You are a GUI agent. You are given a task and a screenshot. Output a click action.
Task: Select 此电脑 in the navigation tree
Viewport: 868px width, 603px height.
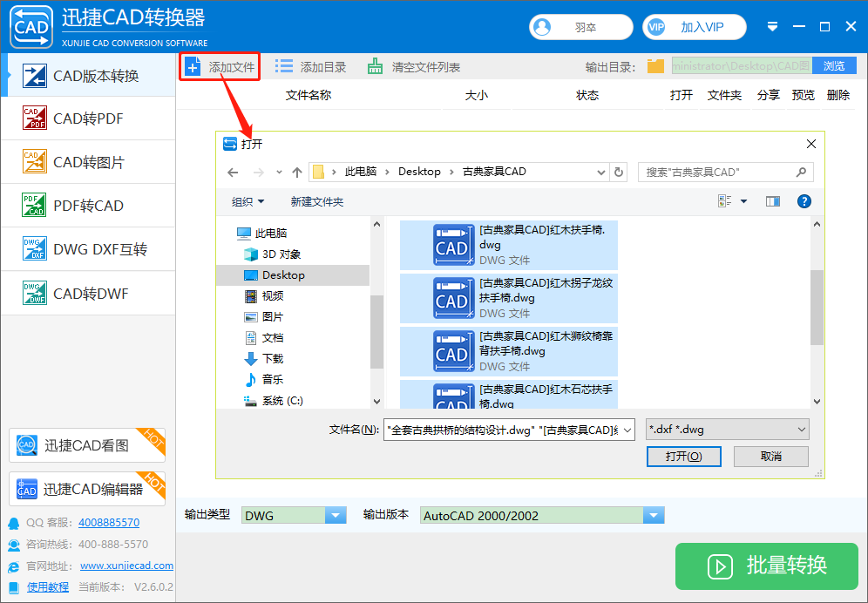point(261,234)
